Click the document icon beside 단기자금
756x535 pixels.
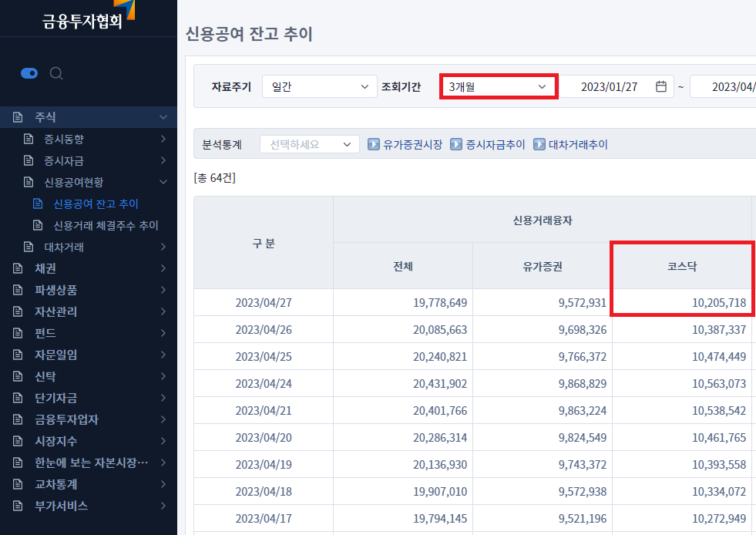tap(18, 398)
